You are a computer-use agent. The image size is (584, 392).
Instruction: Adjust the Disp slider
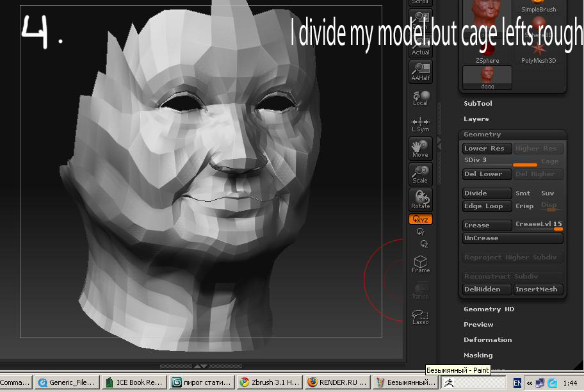[x=549, y=206]
